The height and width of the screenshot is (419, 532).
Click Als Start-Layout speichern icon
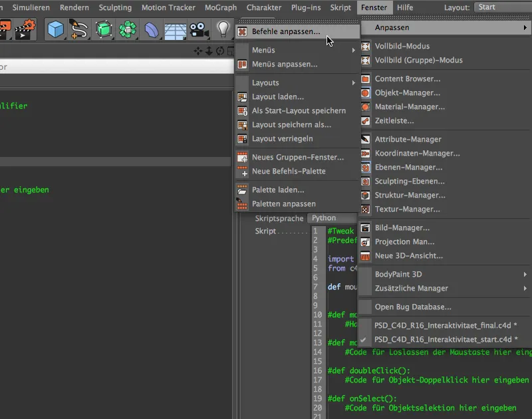242,111
